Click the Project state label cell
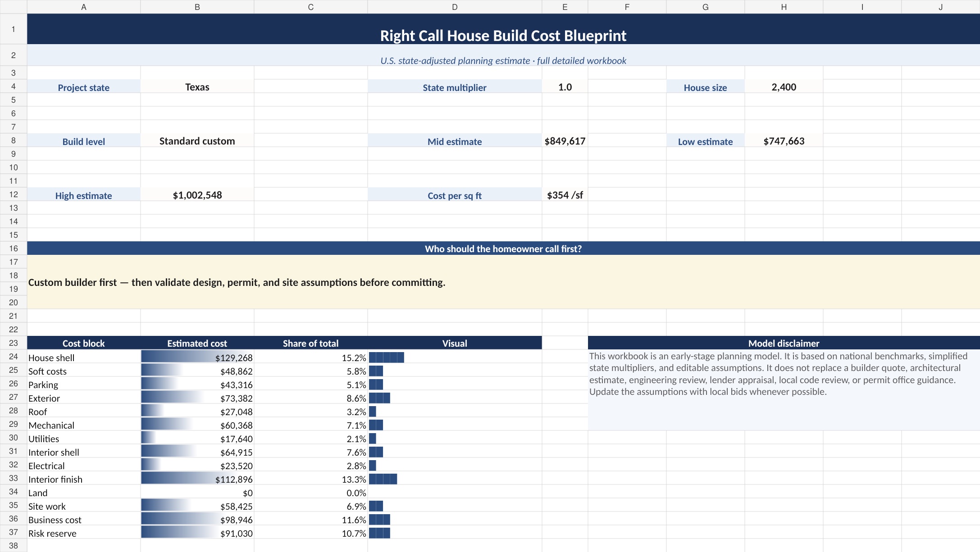Image resolution: width=980 pixels, height=552 pixels. click(x=84, y=86)
